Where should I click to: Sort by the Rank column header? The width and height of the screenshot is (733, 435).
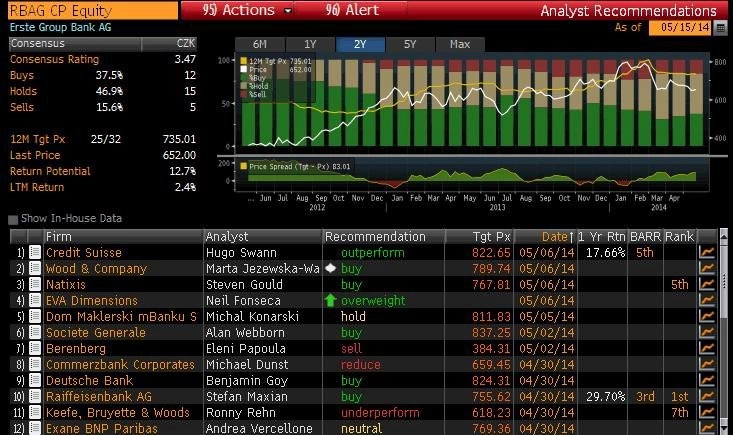tap(680, 236)
